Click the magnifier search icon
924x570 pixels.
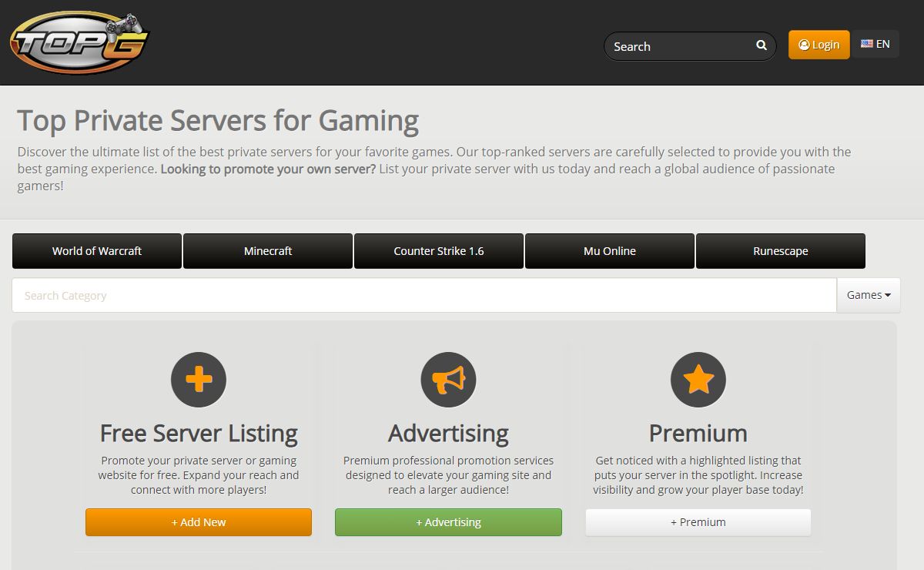(762, 45)
